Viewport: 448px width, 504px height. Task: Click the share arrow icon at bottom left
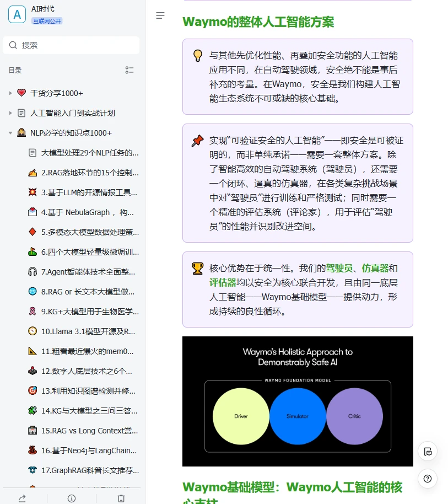coord(21,498)
